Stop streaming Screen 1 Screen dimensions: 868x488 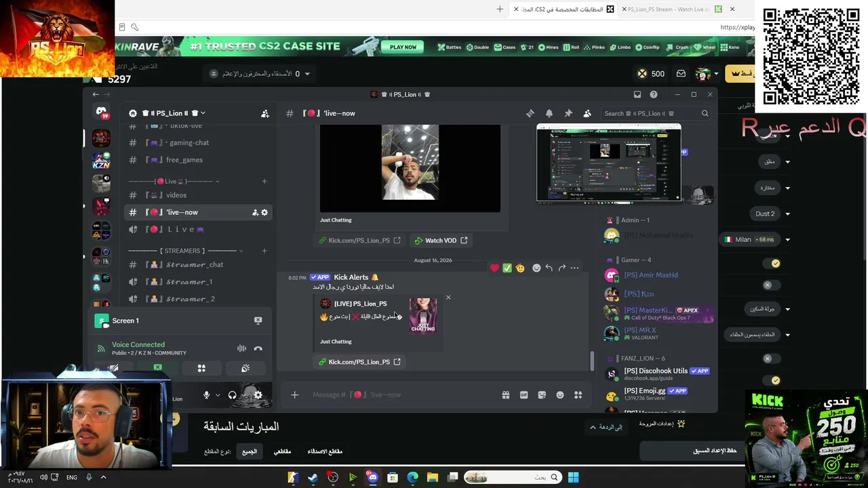pos(258,321)
